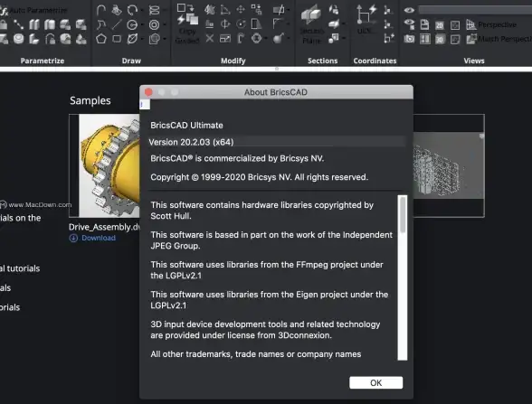The image size is (532, 404).
Task: Open the building wireframe sample thumbnail
Action: click(x=449, y=165)
